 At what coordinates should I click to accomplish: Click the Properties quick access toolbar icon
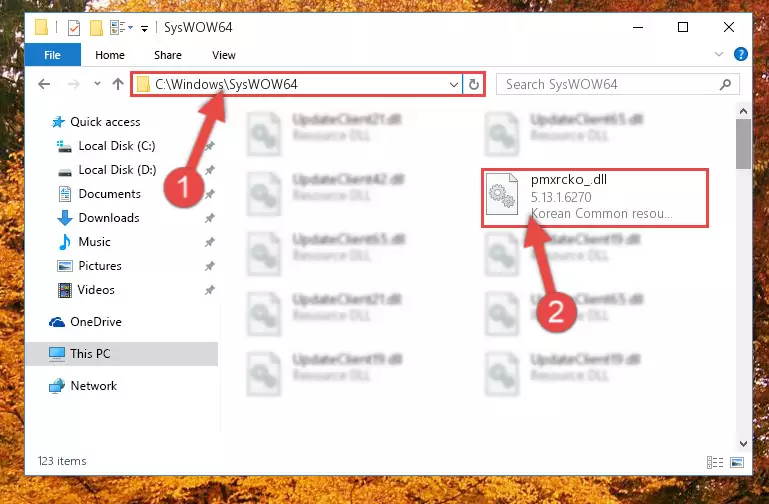(x=74, y=27)
